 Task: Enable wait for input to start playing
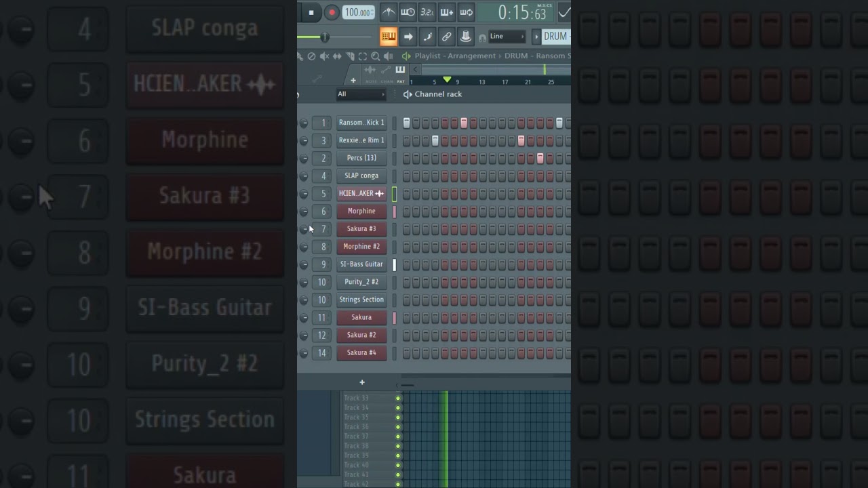[408, 12]
